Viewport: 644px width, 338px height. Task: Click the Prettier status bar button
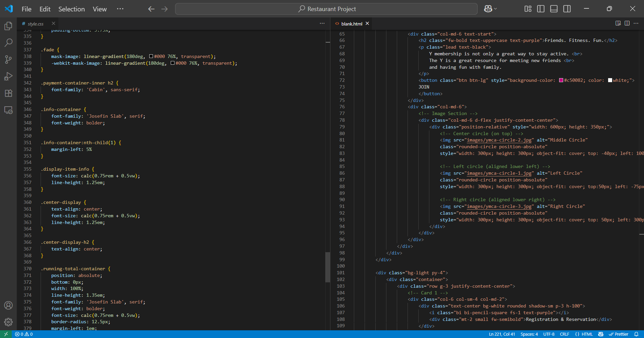pyautogui.click(x=619, y=334)
